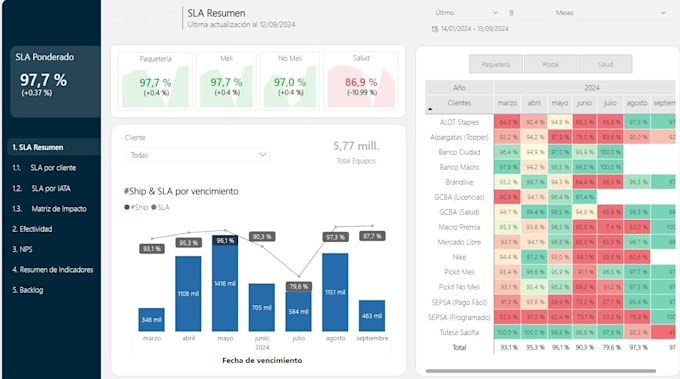Open the Efectividad section
The height and width of the screenshot is (379, 680).
point(32,229)
